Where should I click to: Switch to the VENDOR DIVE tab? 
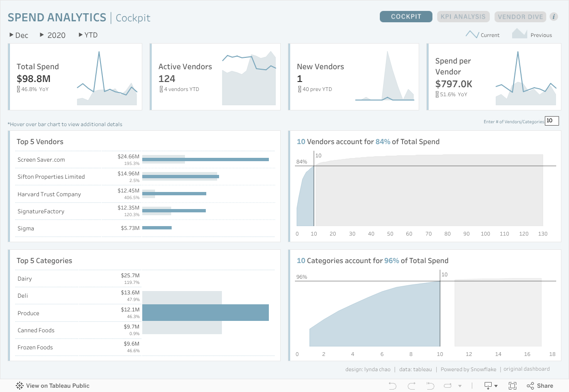pyautogui.click(x=520, y=16)
